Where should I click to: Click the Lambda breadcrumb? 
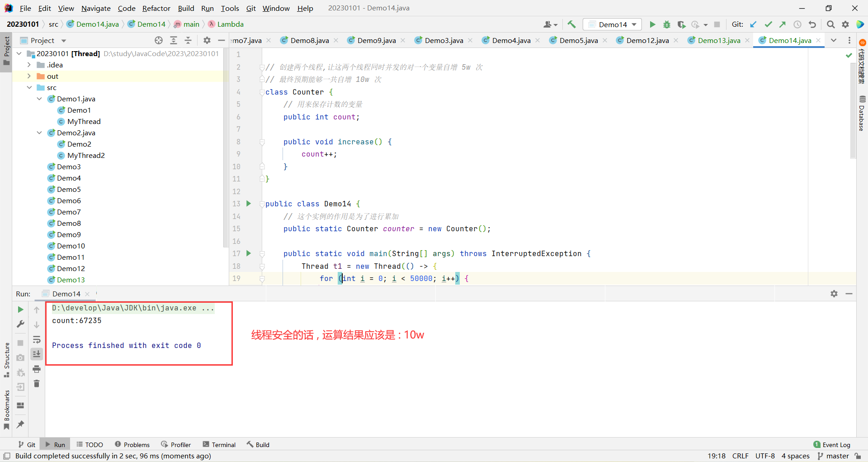click(x=226, y=24)
